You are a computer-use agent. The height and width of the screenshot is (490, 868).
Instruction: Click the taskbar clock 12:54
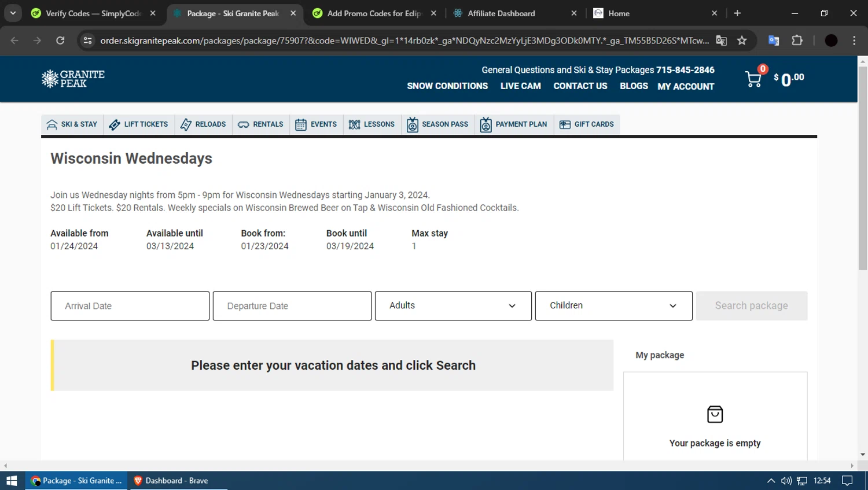[x=822, y=481]
